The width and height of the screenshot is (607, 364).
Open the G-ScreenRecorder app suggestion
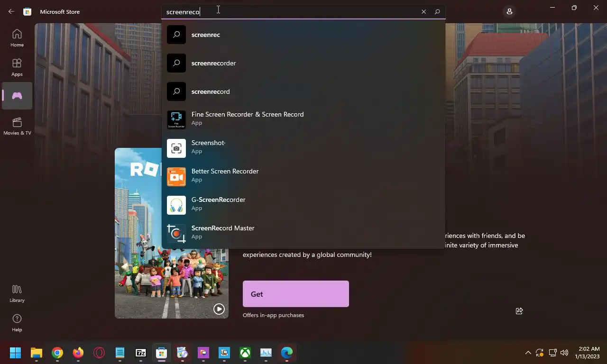point(303,205)
